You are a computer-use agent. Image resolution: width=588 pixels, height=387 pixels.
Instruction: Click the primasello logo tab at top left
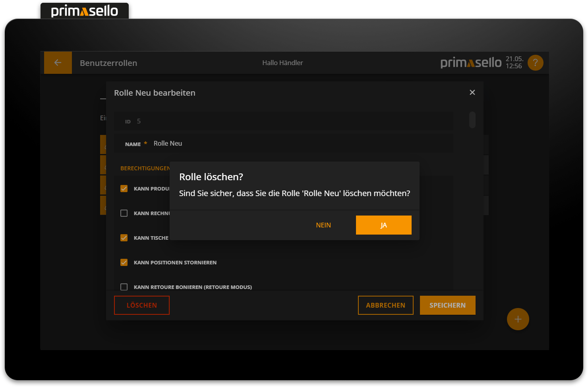85,11
